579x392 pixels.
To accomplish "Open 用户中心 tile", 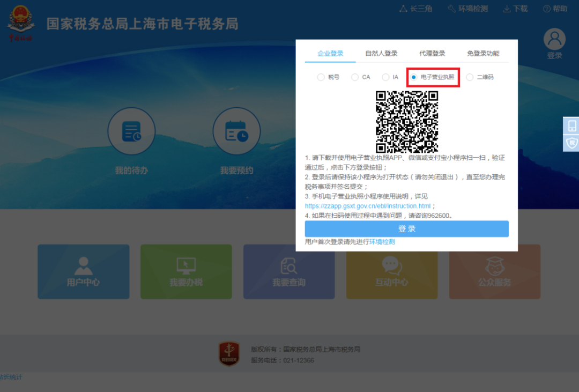I will [84, 271].
